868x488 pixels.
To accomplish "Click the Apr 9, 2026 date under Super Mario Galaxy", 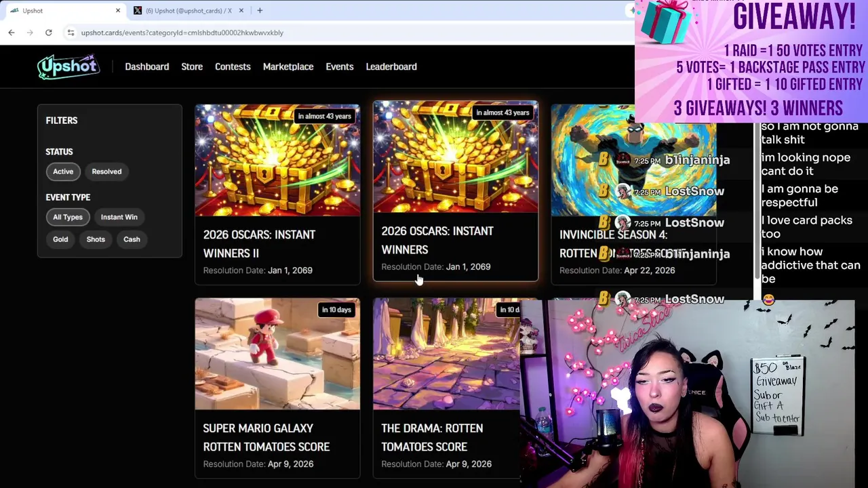I will (290, 464).
